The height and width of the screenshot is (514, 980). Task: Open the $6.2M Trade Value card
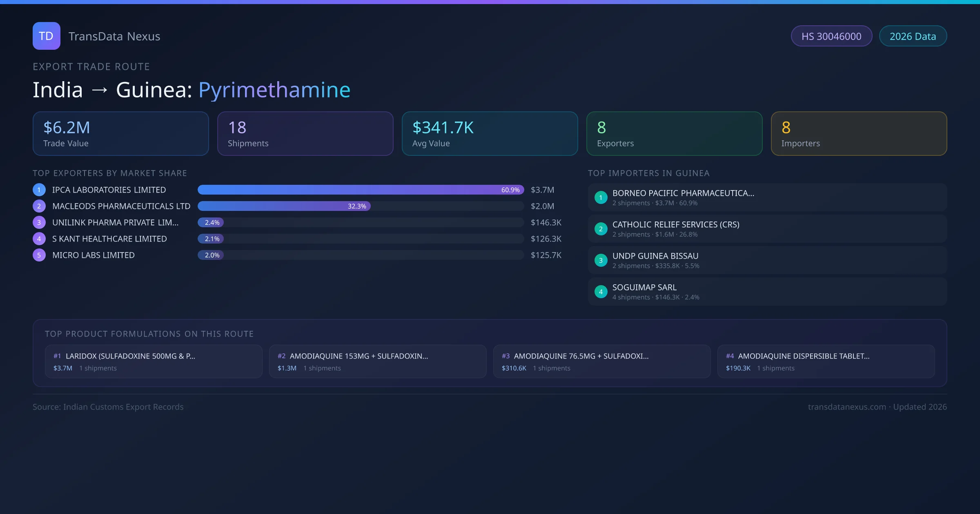point(120,133)
